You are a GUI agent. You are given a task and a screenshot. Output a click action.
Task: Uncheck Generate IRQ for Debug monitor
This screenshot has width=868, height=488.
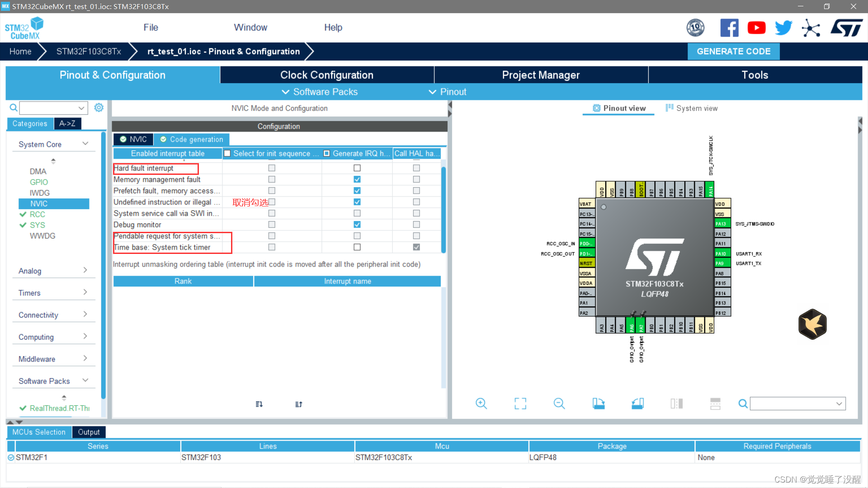(x=357, y=225)
